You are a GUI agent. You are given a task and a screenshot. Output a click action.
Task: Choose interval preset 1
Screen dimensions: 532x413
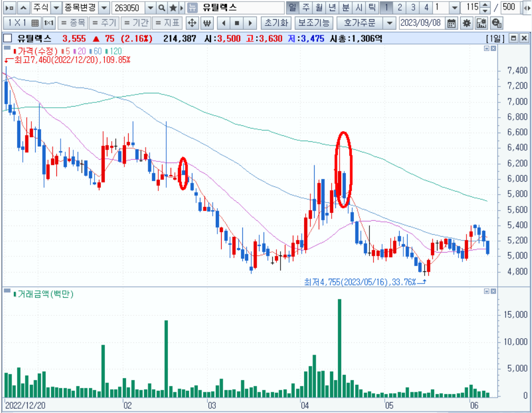[x=386, y=7]
